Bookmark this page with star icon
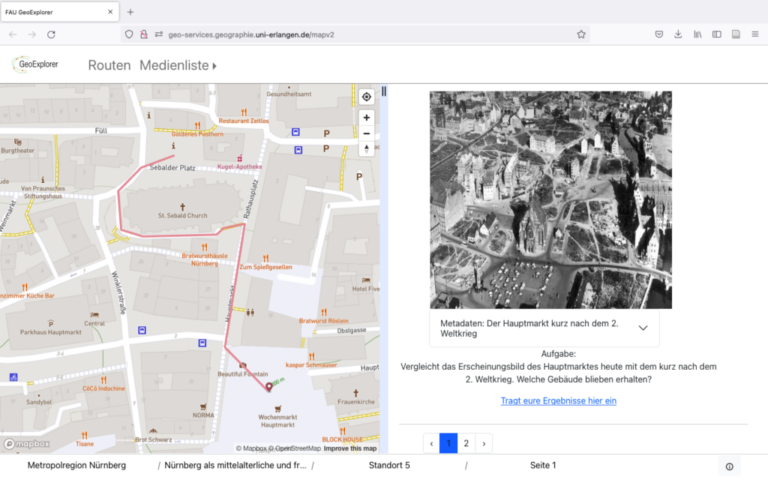768x480 pixels. pos(581,34)
